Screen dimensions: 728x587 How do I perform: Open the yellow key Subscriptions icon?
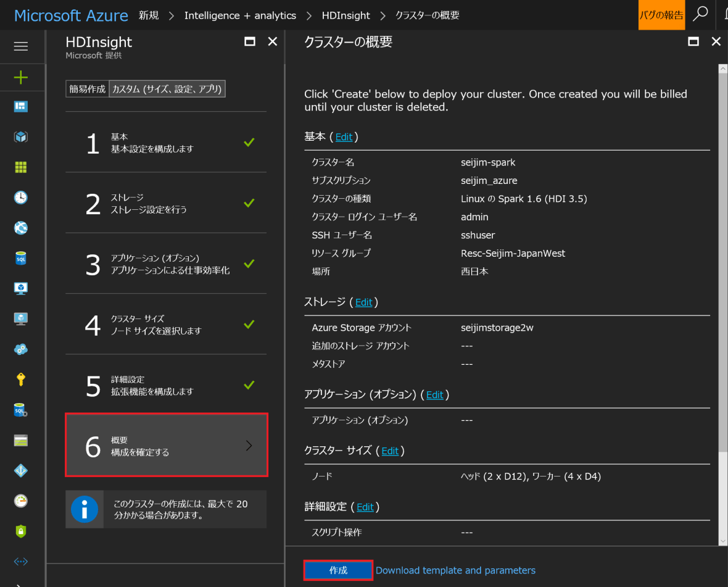point(21,380)
